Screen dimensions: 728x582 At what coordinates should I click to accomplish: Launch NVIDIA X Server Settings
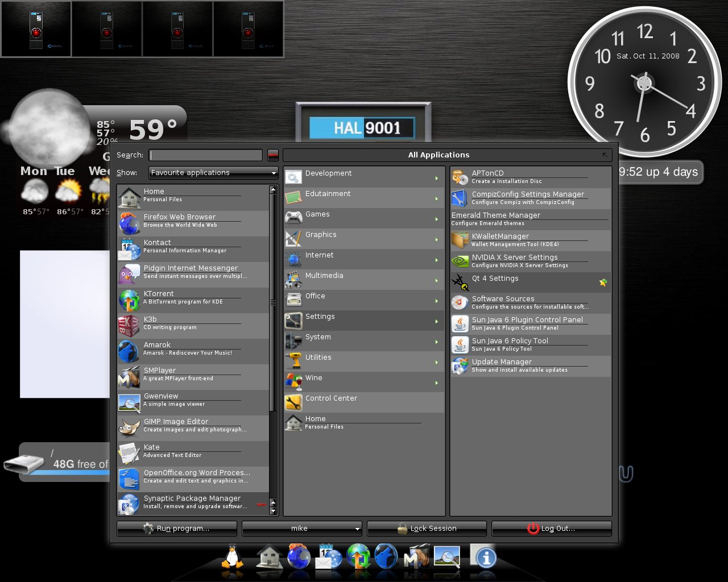(x=531, y=261)
